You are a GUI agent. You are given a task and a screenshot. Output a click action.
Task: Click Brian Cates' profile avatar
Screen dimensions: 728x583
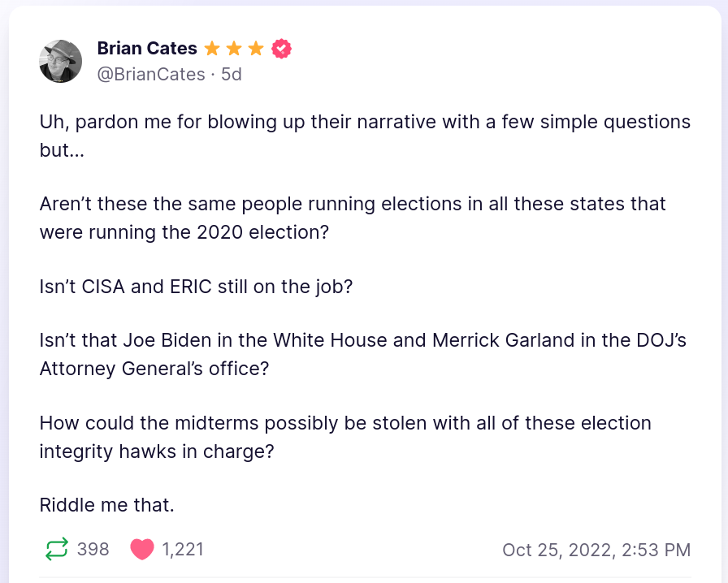pyautogui.click(x=61, y=61)
